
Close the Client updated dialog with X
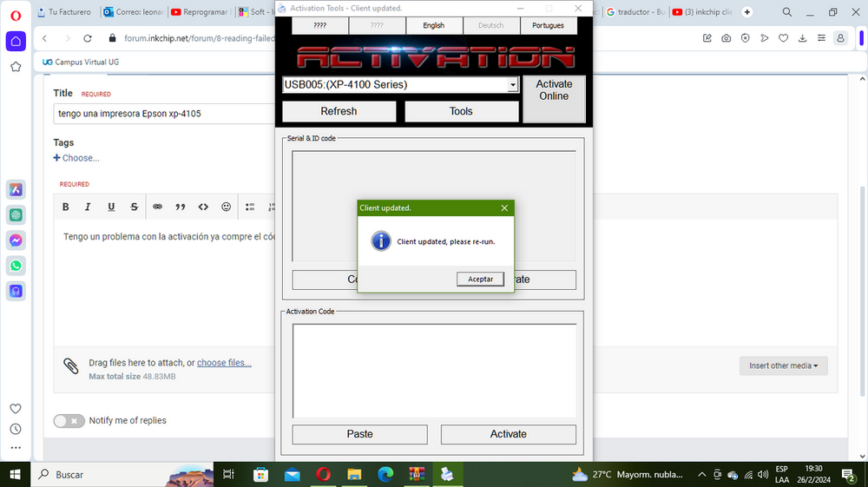(x=504, y=208)
